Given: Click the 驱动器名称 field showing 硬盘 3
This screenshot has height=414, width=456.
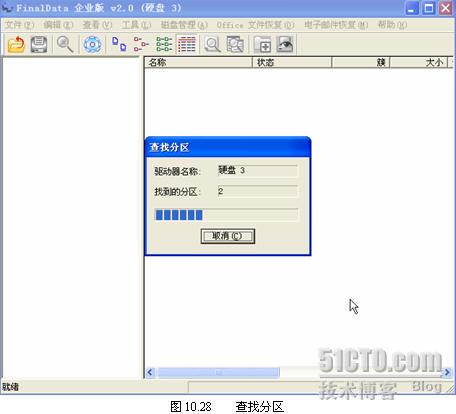Looking at the screenshot, I should (257, 170).
